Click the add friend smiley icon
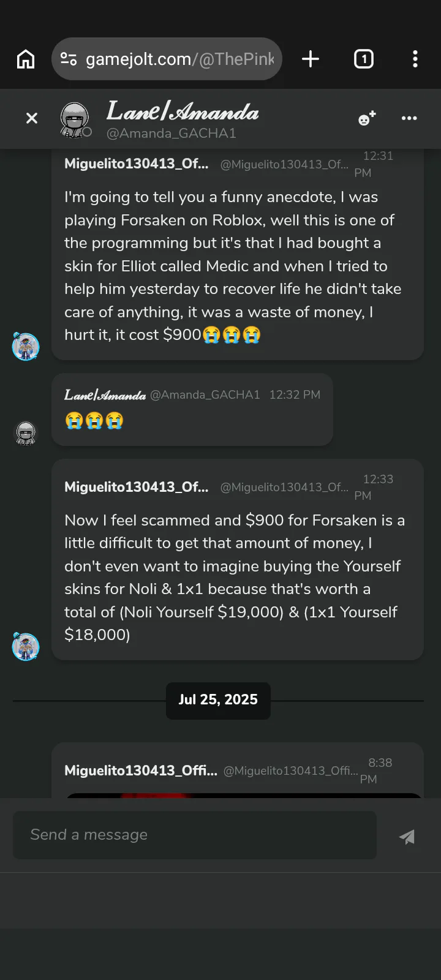This screenshot has height=980, width=441. [x=366, y=118]
